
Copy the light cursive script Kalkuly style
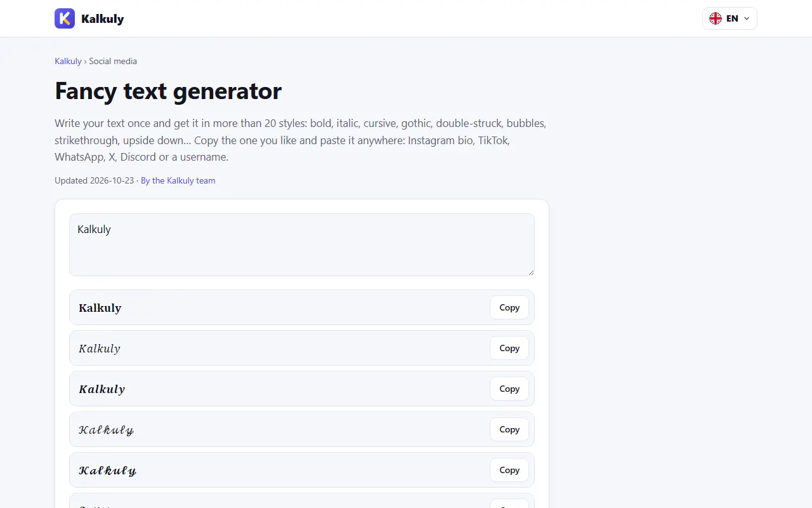click(x=509, y=429)
